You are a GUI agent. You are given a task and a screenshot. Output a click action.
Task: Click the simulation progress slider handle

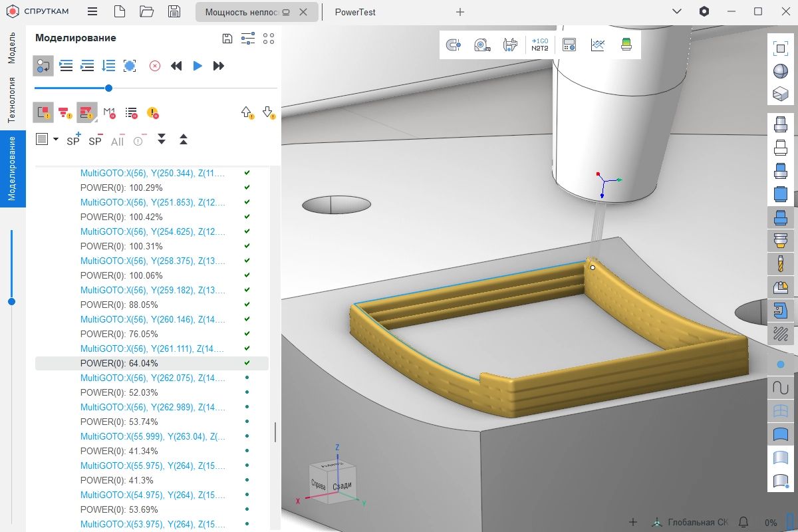coord(108,88)
